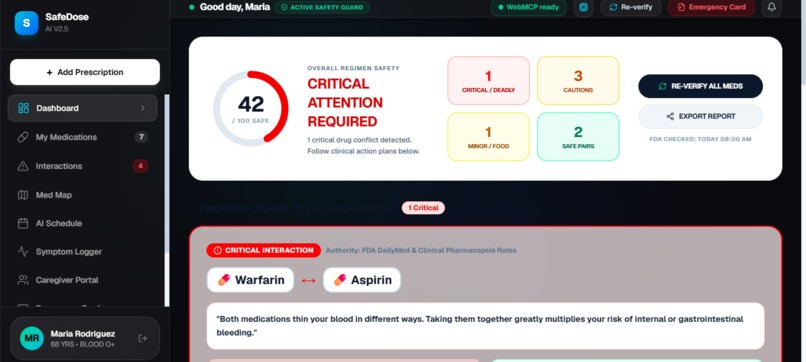The height and width of the screenshot is (362, 806).
Task: Open Med Map in sidebar
Action: coord(82,195)
